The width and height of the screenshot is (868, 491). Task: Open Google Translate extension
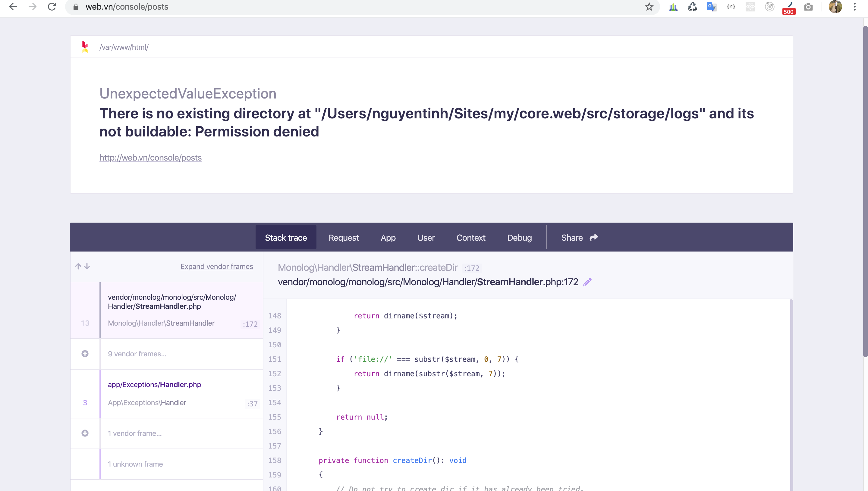(x=712, y=7)
